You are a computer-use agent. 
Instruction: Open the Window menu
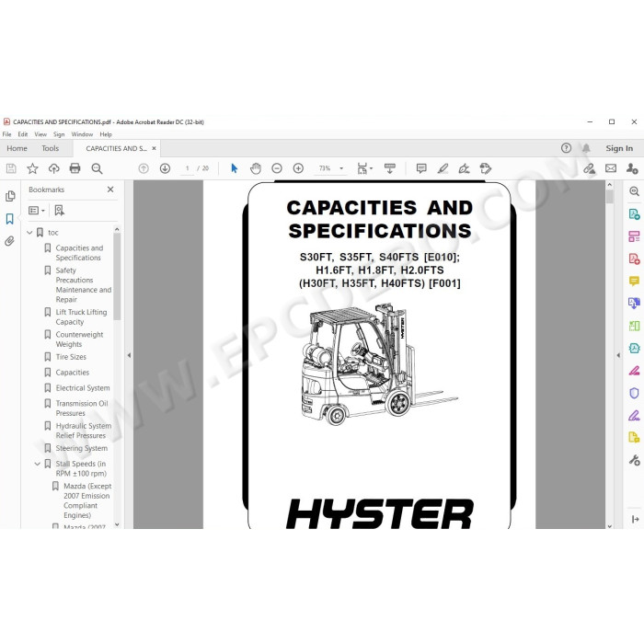pyautogui.click(x=82, y=134)
